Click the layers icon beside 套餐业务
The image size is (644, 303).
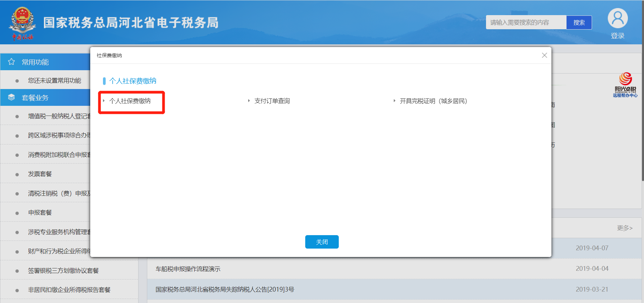(x=11, y=97)
